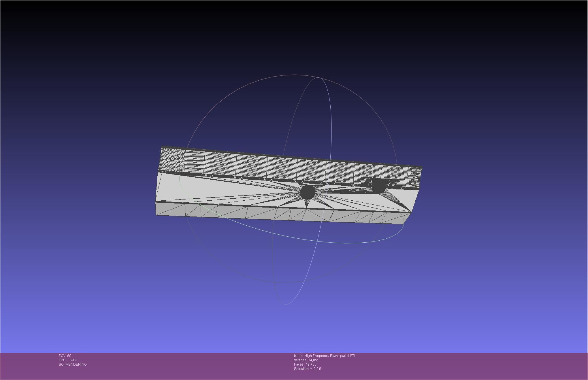Viewport: 588px width, 380px height.
Task: Click the top vertex where the trackball circles cross
Action: [318, 77]
